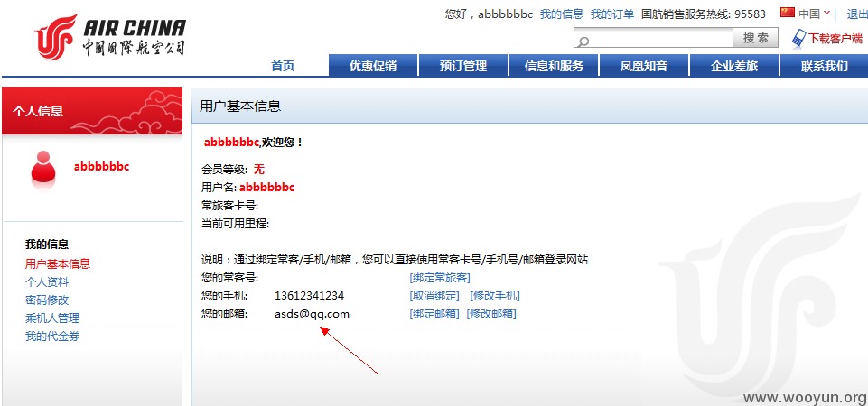Click username abbbbbbc beside avatar
Viewport: 868px width, 406px height.
[101, 167]
